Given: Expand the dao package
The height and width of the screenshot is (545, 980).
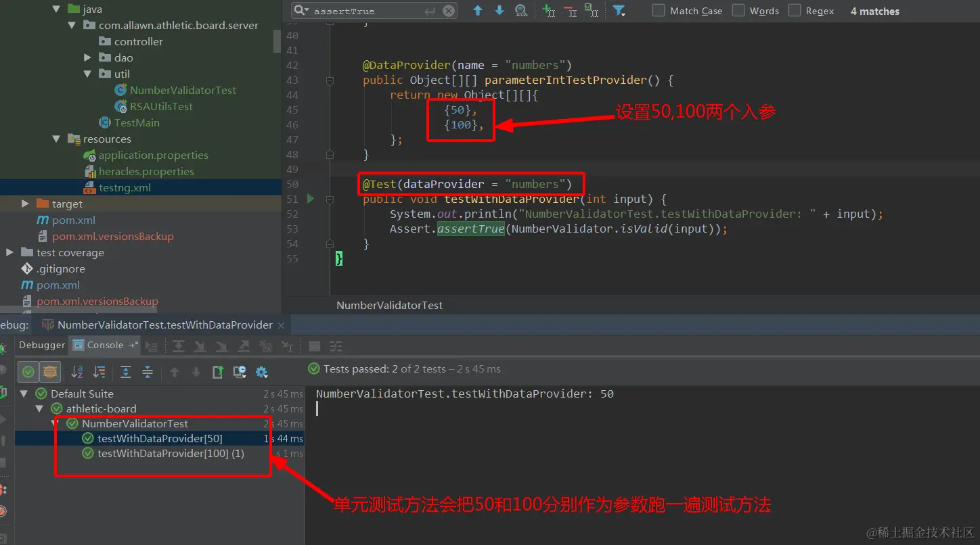Looking at the screenshot, I should [87, 57].
